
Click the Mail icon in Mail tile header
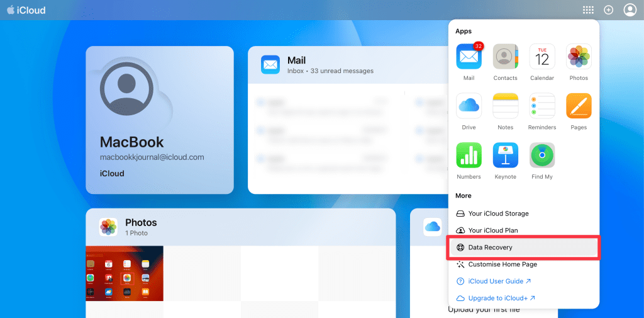[x=270, y=65]
